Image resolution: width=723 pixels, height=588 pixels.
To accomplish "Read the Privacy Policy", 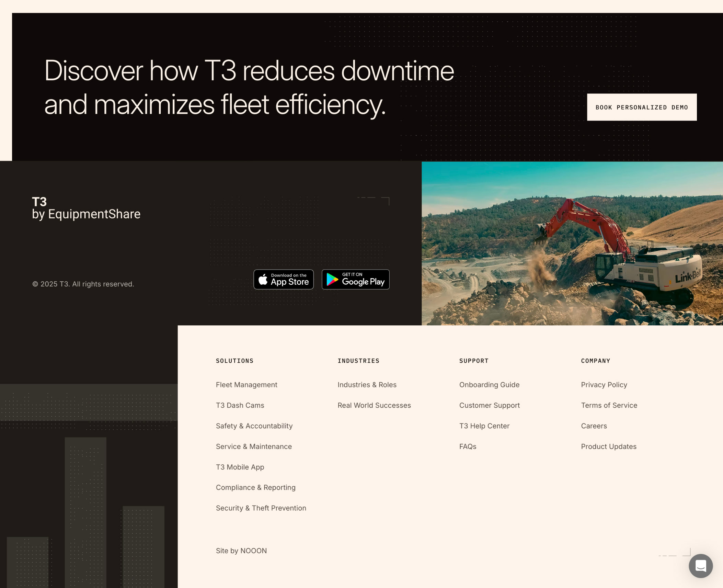I will (x=604, y=385).
